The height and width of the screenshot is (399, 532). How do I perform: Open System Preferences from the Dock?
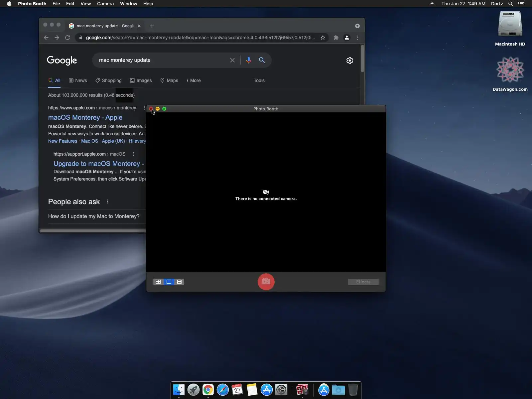[281, 390]
